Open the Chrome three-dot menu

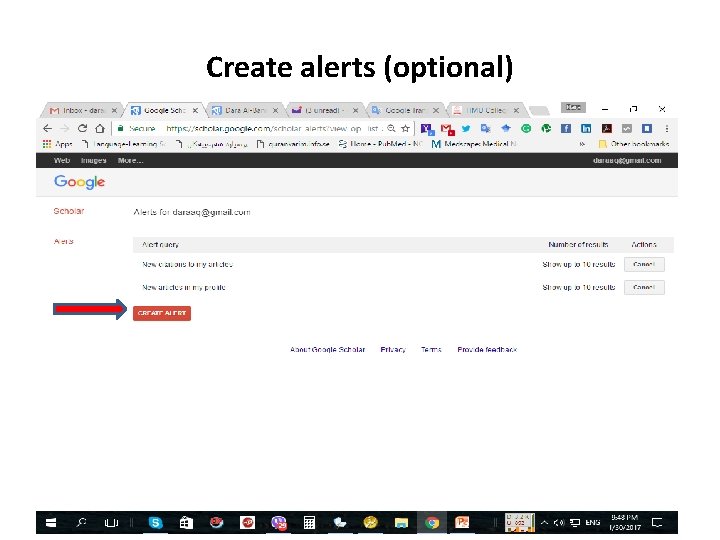(667, 129)
